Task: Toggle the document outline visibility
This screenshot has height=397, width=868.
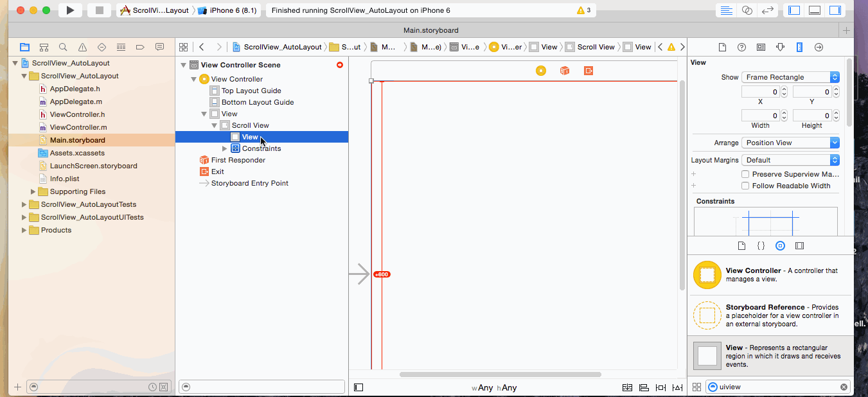Action: point(359,387)
